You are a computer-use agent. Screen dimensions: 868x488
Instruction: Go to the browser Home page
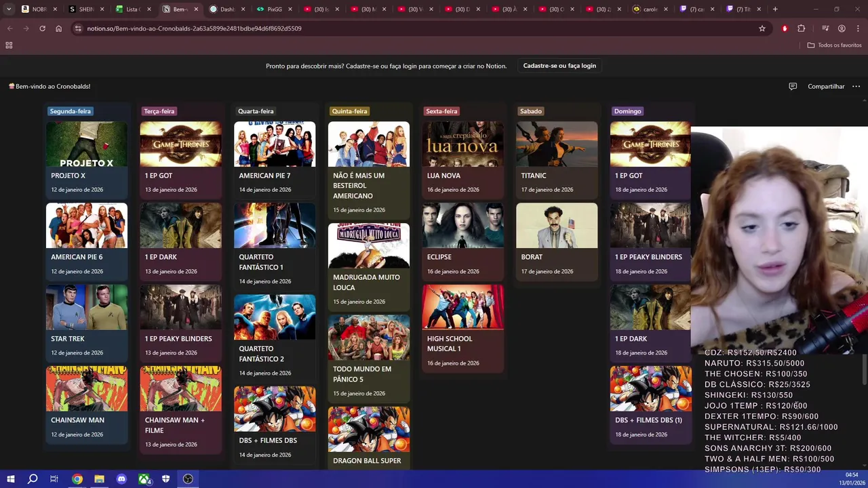click(x=58, y=28)
